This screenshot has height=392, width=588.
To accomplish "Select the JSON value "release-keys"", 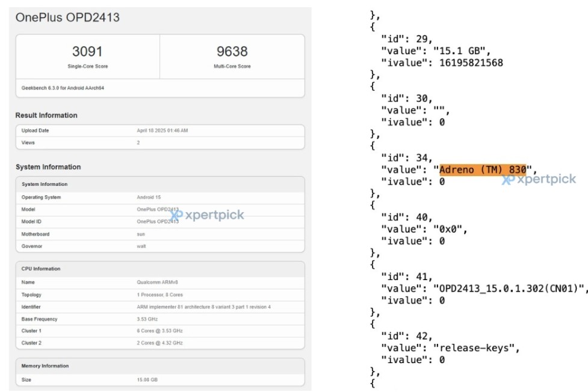I will pos(474,348).
